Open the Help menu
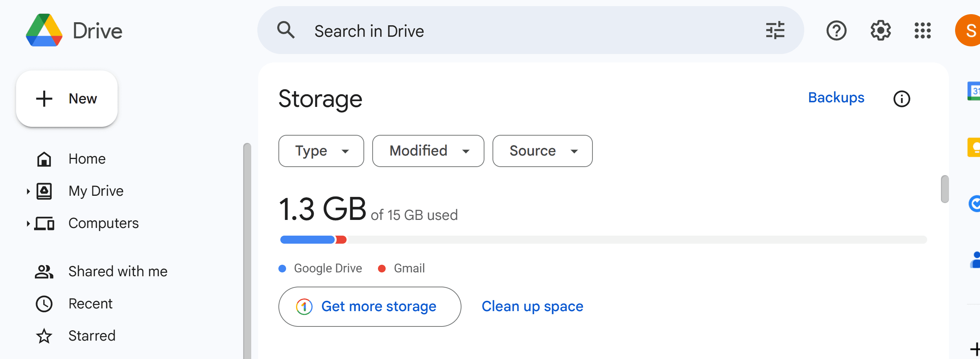The height and width of the screenshot is (359, 980). [x=837, y=31]
